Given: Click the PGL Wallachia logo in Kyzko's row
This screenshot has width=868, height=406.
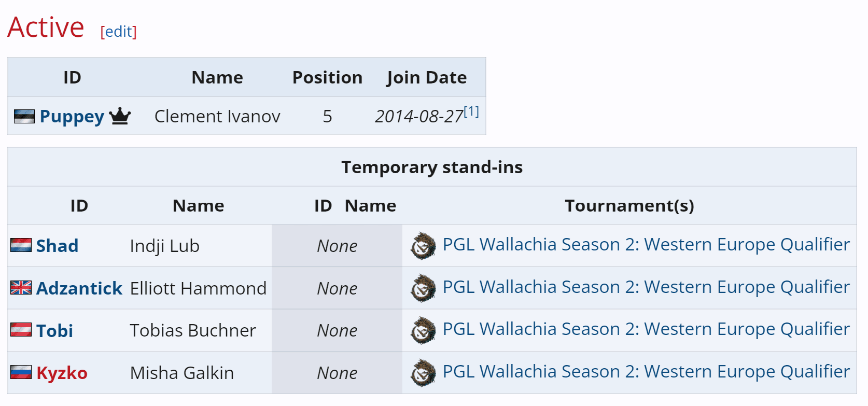Looking at the screenshot, I should pos(423,372).
